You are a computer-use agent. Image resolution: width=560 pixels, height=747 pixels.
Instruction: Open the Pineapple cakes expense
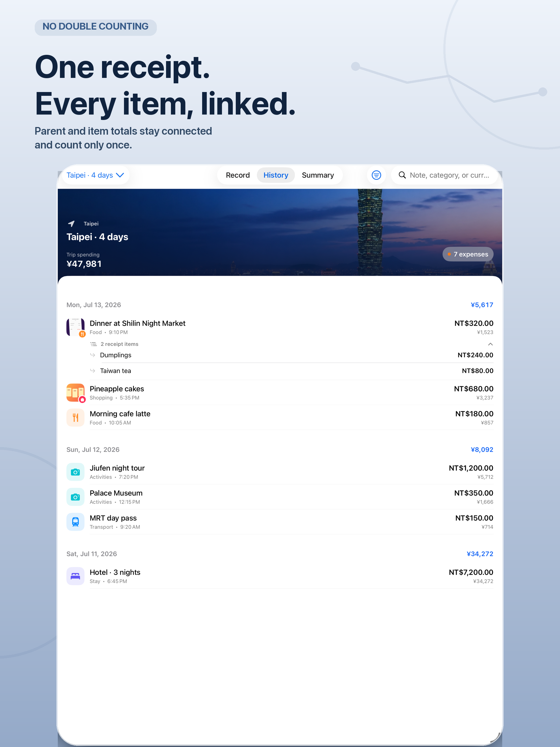(x=280, y=393)
